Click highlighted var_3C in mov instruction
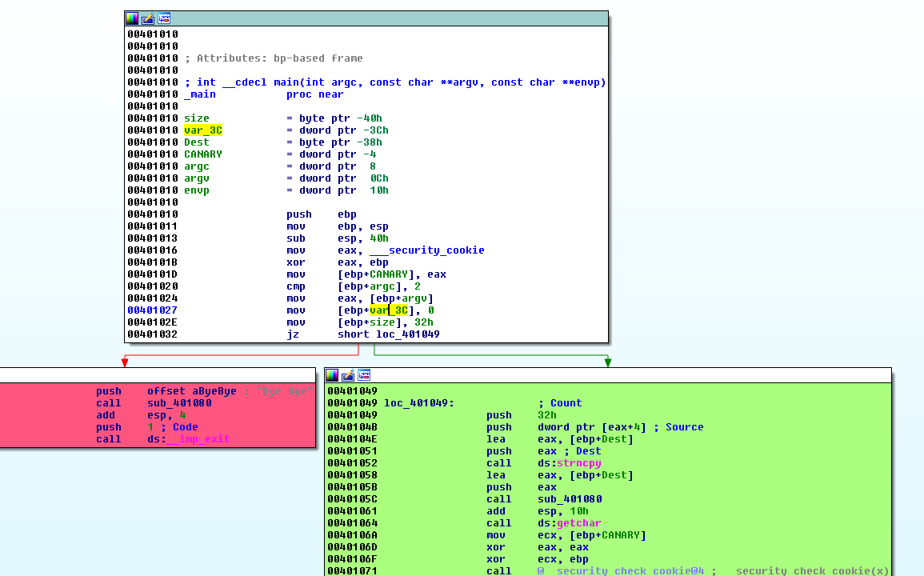This screenshot has height=576, width=924. (x=389, y=310)
